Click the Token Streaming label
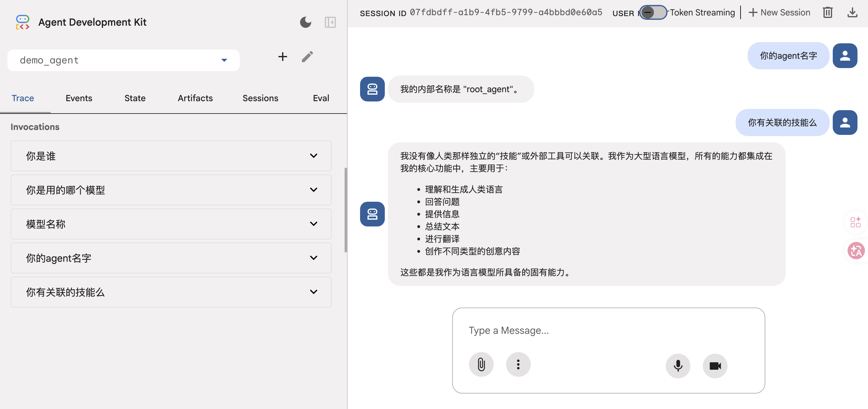The width and height of the screenshot is (868, 409). [702, 12]
